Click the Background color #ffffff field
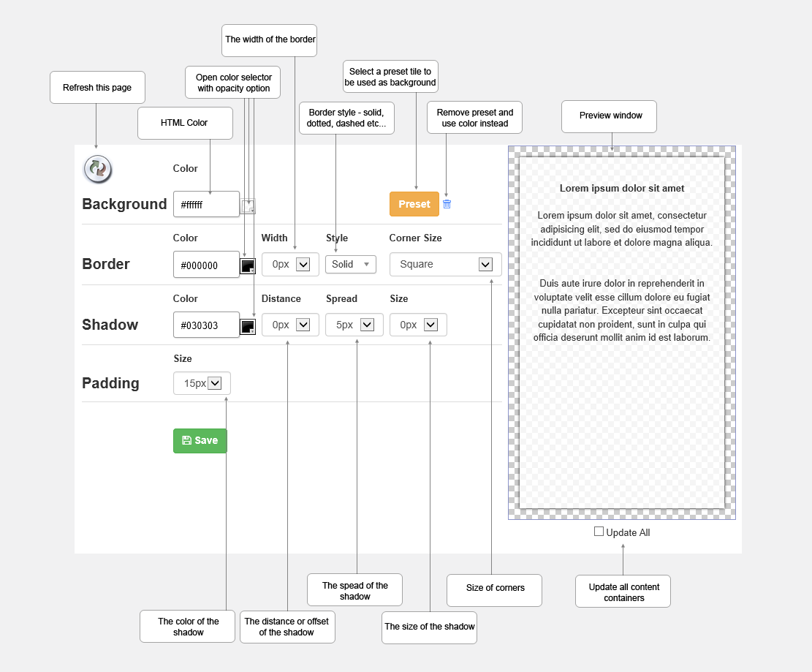 point(206,204)
